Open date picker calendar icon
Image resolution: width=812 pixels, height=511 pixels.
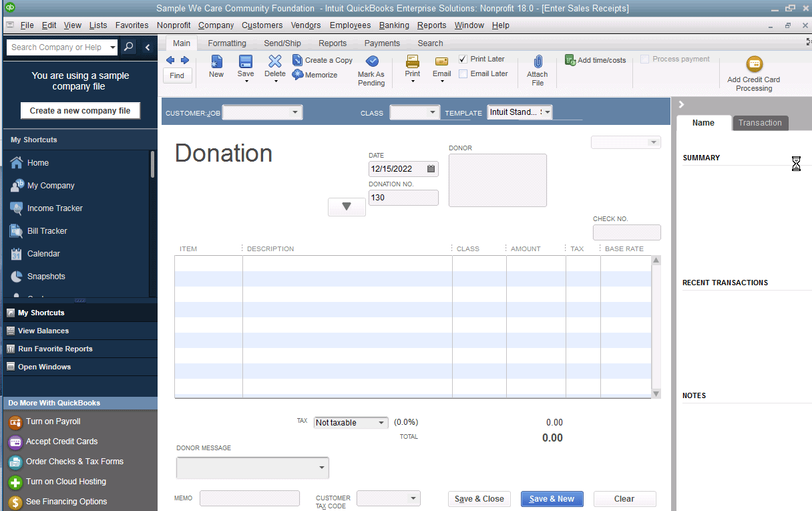(431, 169)
